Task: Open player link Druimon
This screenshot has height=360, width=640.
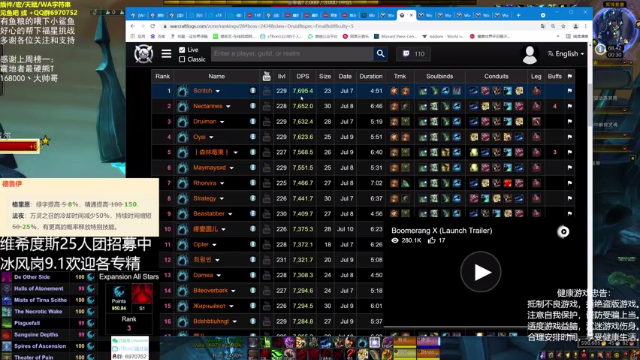Action: [x=205, y=122]
